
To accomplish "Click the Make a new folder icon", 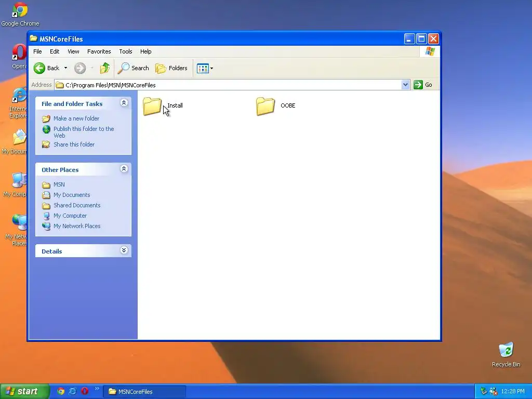I will click(46, 119).
